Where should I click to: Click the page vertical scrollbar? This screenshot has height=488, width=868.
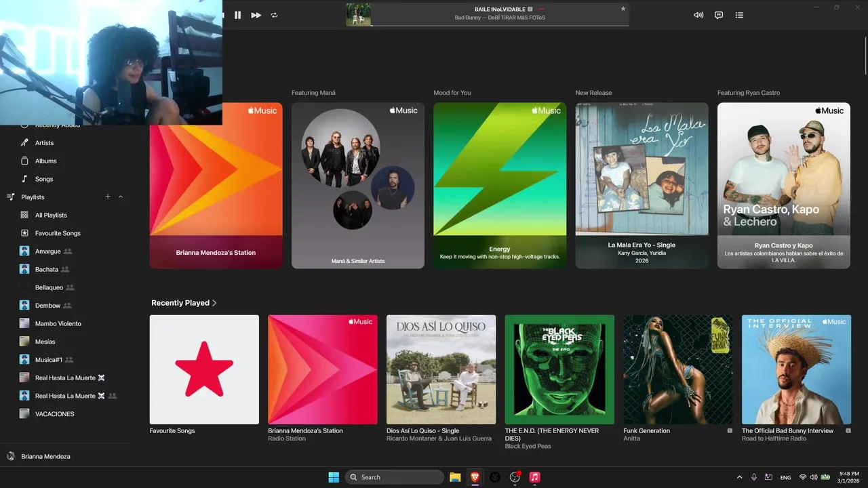(x=865, y=54)
